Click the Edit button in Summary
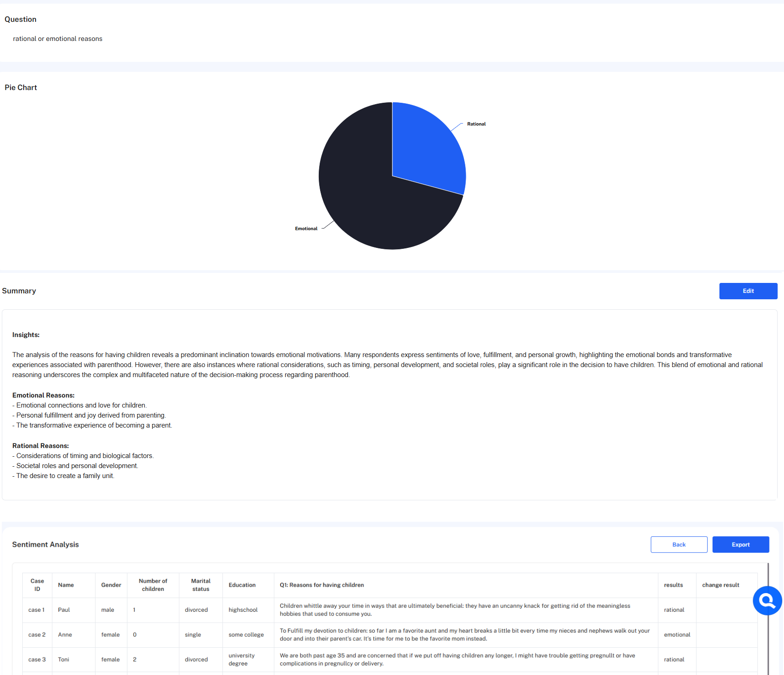This screenshot has width=784, height=675. [748, 291]
